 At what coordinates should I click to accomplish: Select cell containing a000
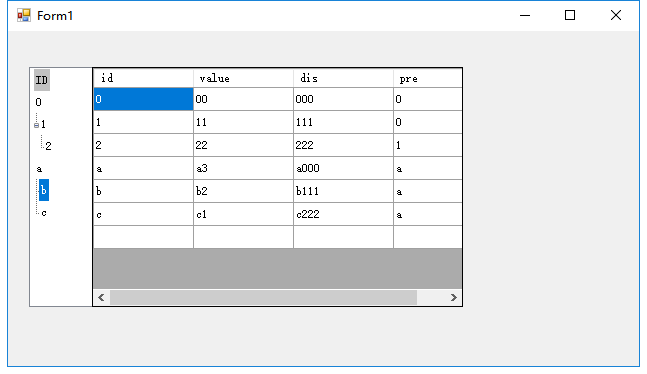343,168
